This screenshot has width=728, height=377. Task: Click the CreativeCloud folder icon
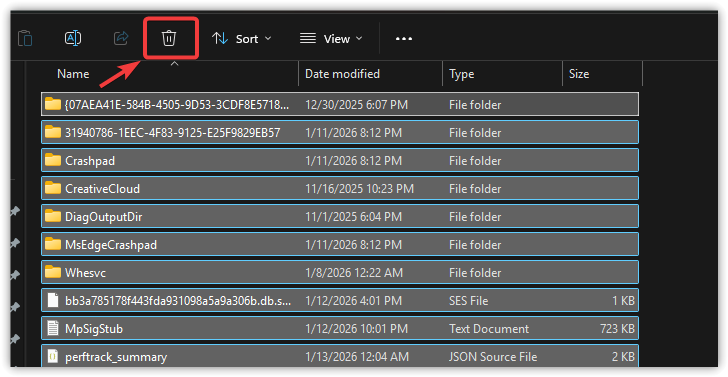[53, 188]
